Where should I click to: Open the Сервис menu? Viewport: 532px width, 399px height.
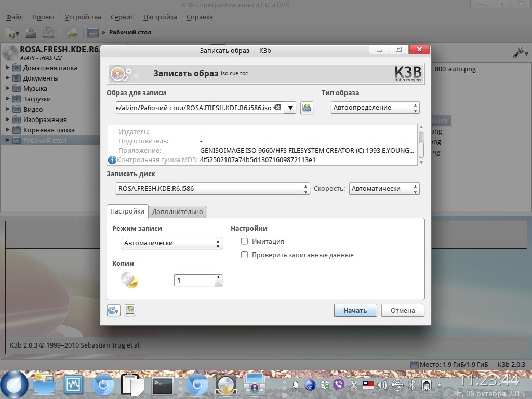122,17
